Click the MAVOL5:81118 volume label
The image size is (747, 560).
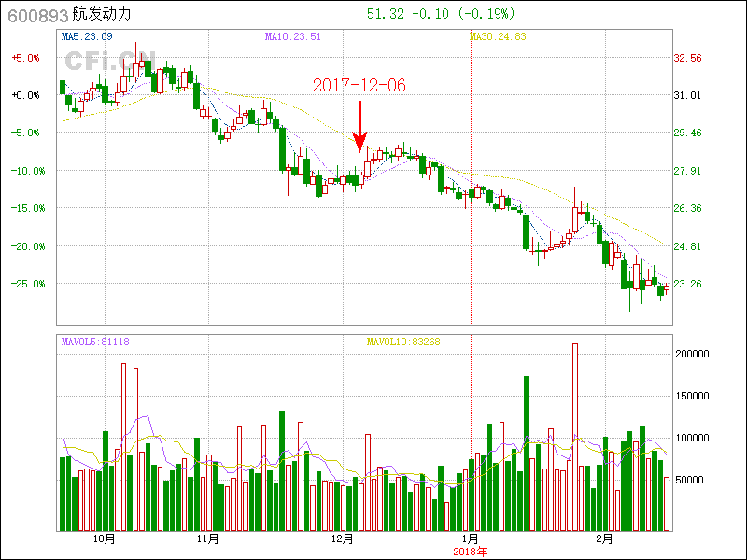94,343
